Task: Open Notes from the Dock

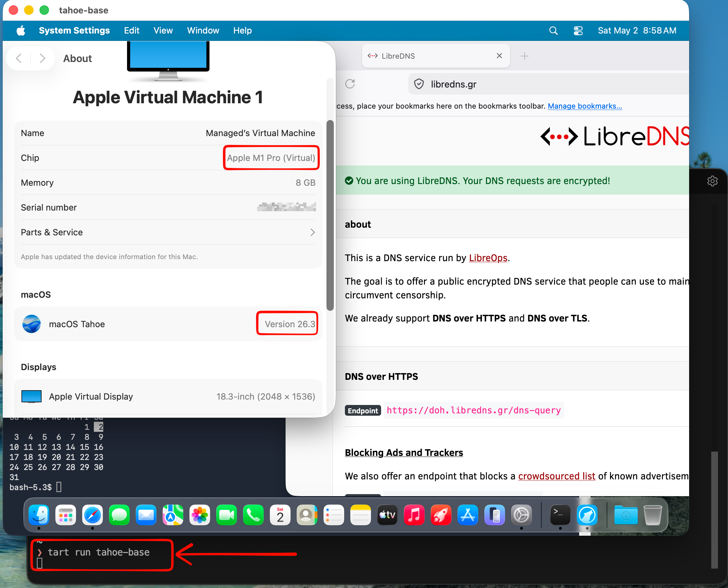Action: pos(361,515)
